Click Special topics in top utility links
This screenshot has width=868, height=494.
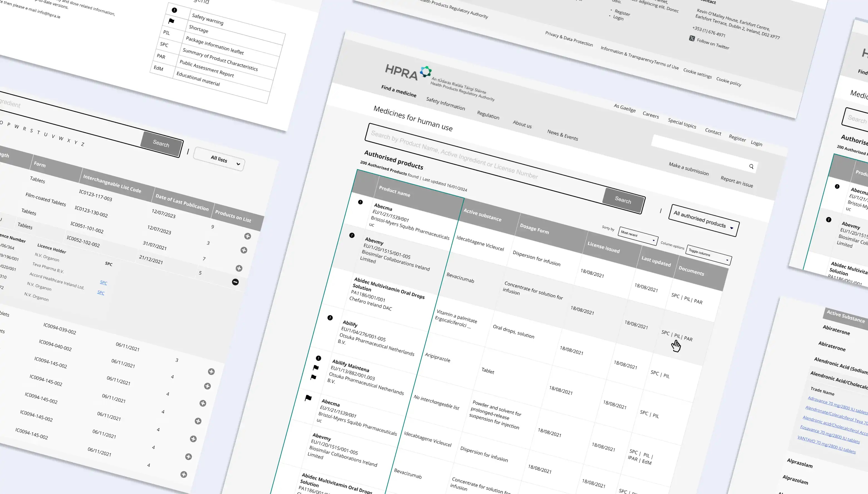point(682,123)
